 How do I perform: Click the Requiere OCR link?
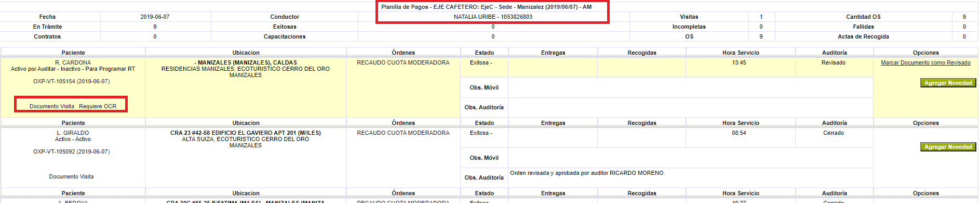[98, 106]
